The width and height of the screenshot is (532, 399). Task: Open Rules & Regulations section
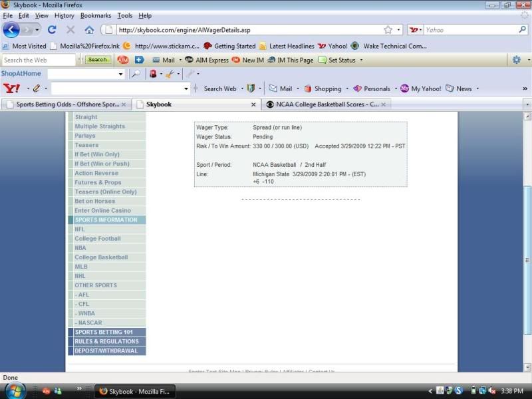107,341
